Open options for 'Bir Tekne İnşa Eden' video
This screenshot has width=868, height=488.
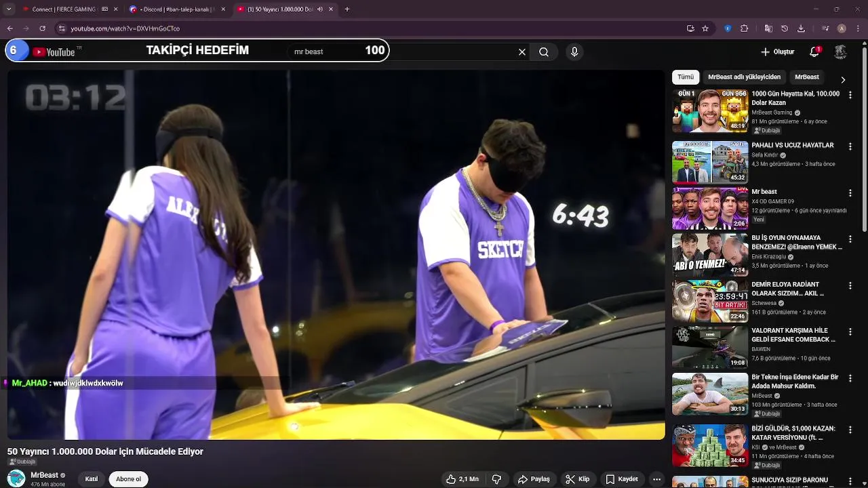tap(850, 378)
